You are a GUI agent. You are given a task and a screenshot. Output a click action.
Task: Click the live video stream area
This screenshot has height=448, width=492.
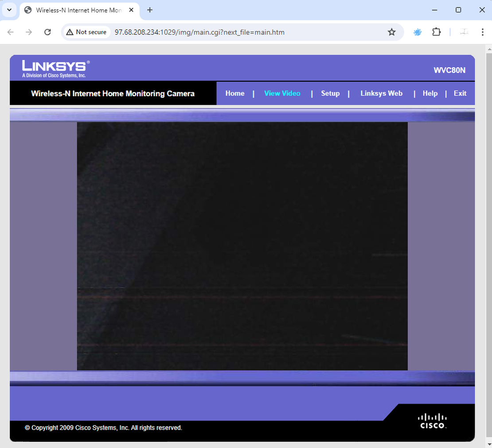click(242, 246)
